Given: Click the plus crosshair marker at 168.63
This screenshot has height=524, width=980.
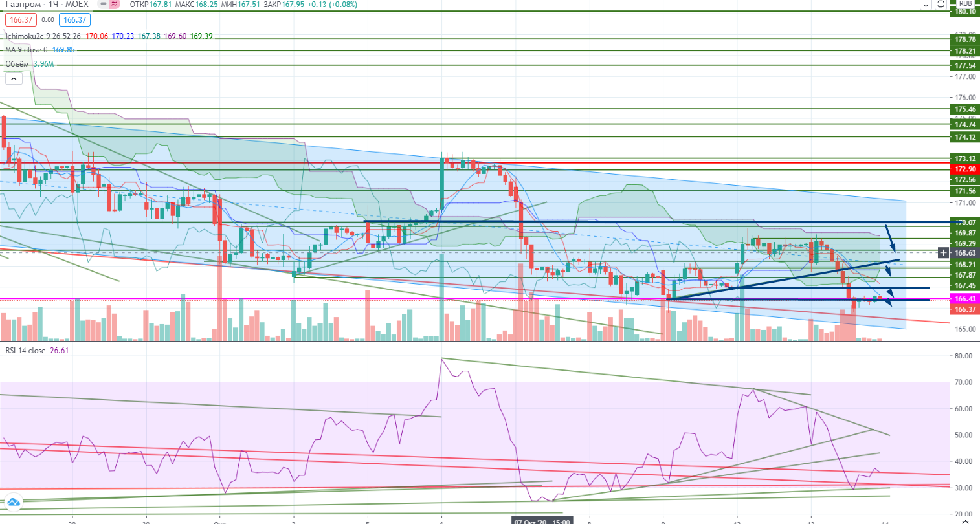Looking at the screenshot, I should pyautogui.click(x=944, y=252).
